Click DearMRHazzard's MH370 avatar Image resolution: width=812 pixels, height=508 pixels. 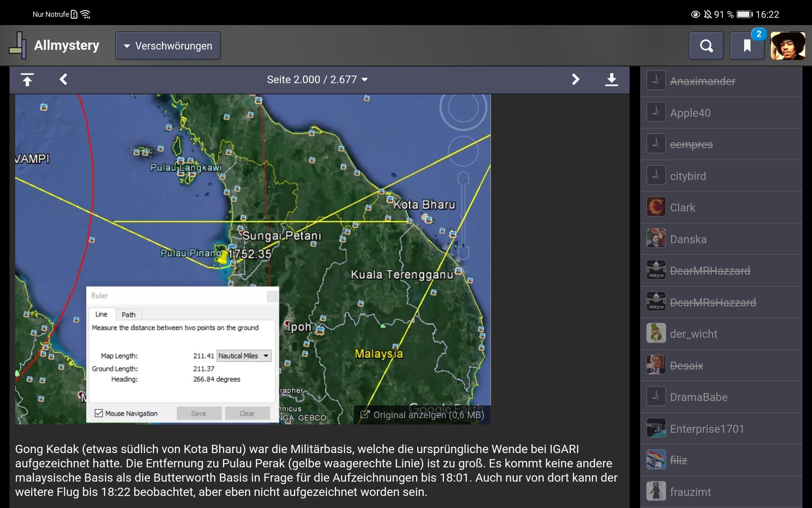coord(656,270)
